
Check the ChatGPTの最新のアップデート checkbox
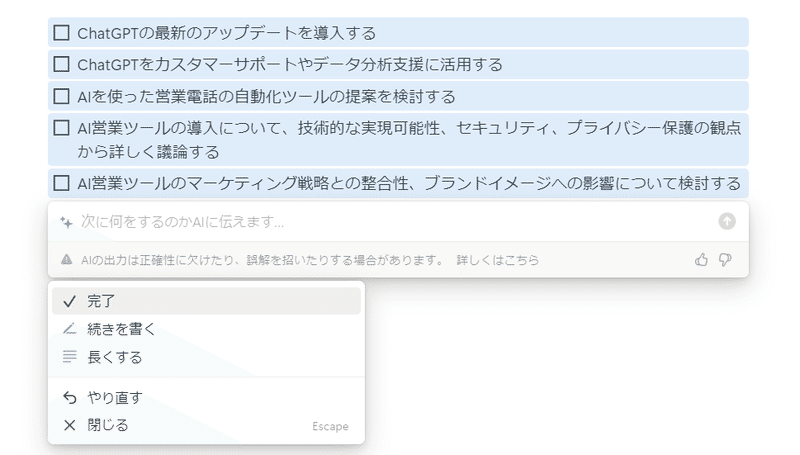62,33
